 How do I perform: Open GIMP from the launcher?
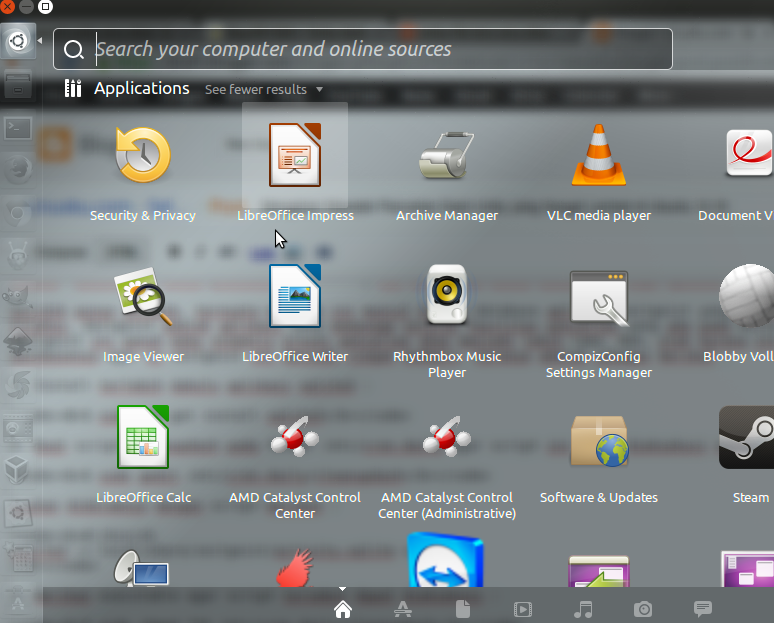(18, 297)
